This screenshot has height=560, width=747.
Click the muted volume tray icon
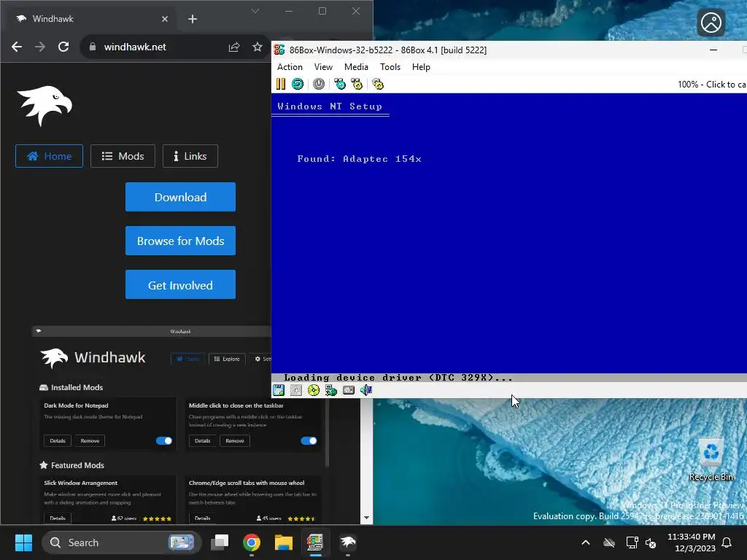click(651, 542)
